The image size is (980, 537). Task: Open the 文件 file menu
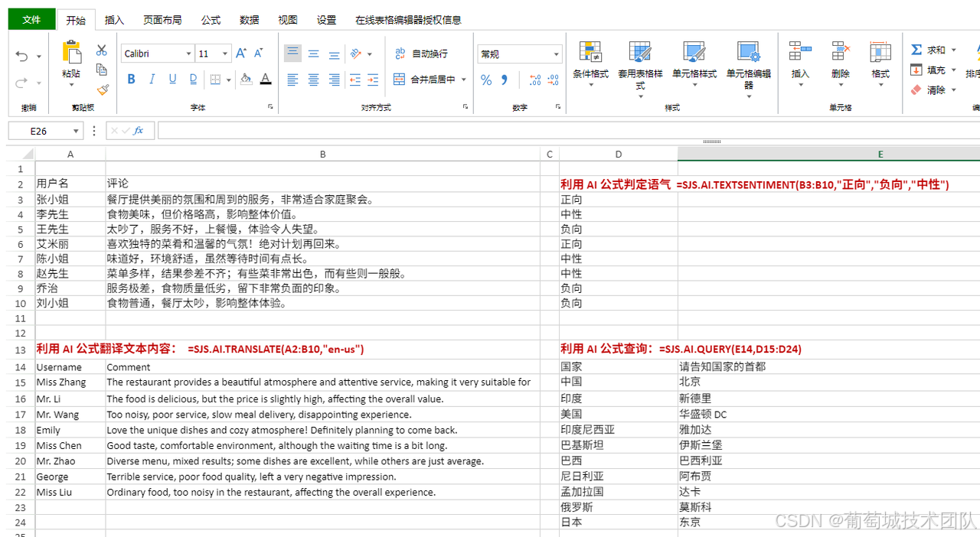(x=31, y=20)
